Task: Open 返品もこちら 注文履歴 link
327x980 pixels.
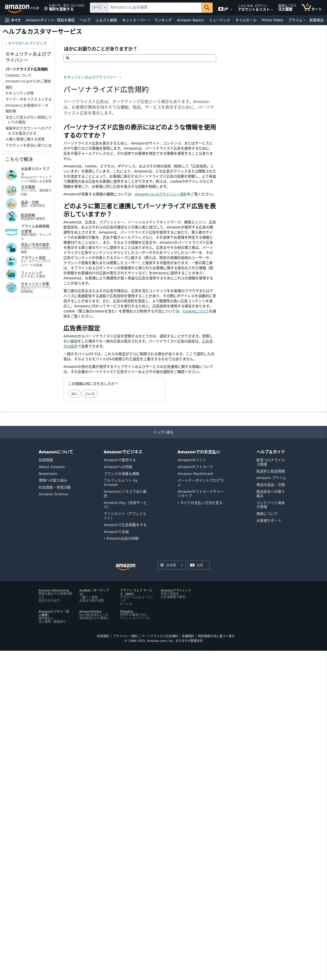Action: pos(287,8)
